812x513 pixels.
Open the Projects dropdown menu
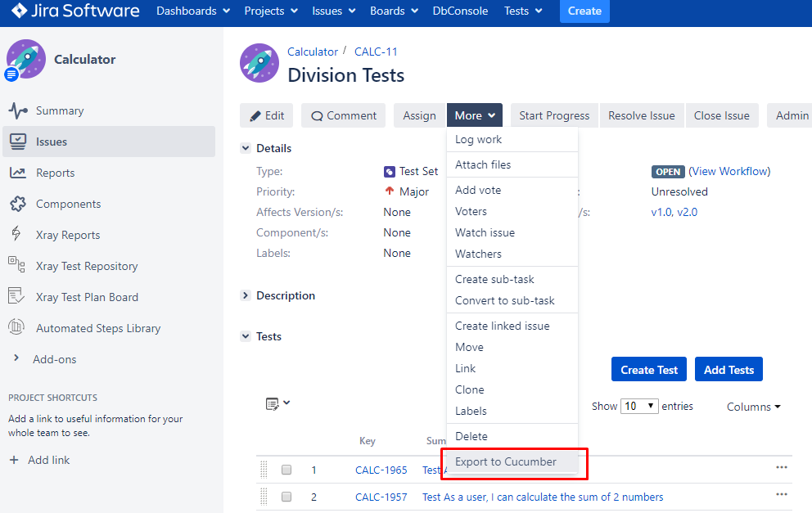(271, 11)
